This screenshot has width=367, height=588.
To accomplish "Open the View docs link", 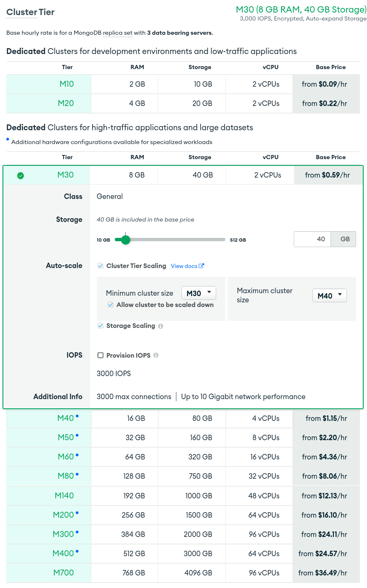I will 184,266.
